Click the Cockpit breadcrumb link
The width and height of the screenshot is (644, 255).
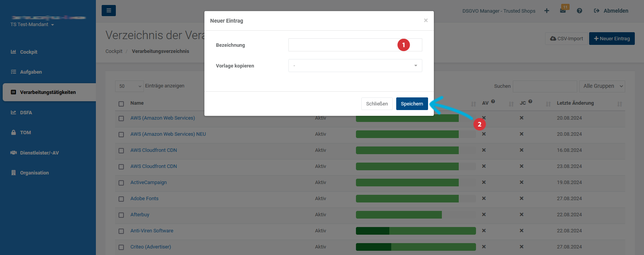click(114, 51)
